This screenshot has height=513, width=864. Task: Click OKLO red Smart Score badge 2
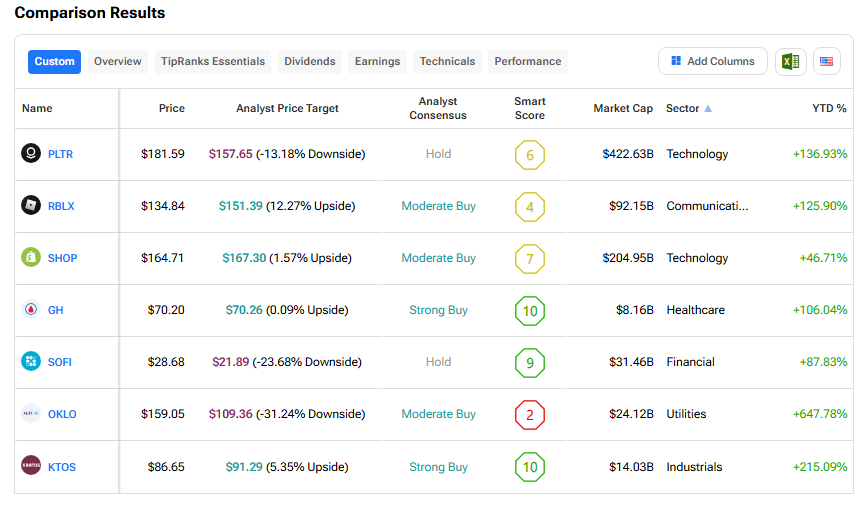pos(529,415)
